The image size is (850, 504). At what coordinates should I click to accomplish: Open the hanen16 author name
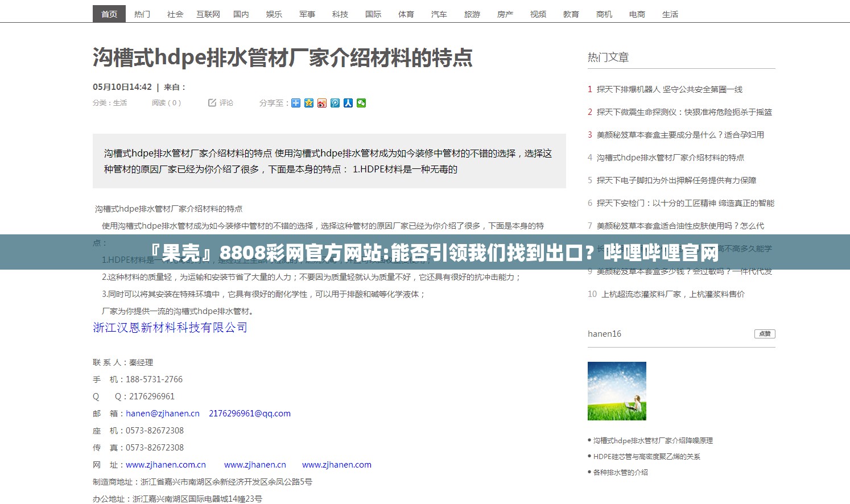604,334
